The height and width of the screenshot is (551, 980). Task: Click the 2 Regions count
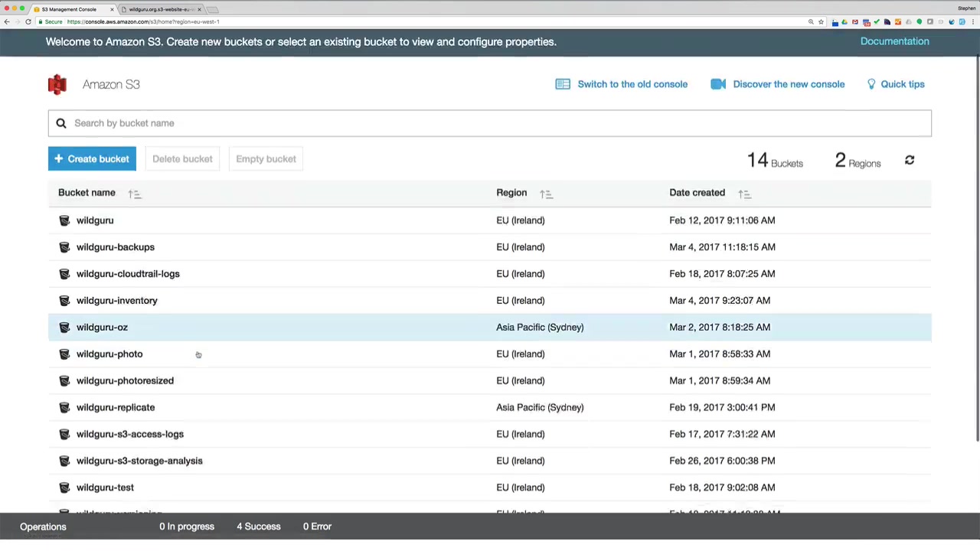coord(857,161)
